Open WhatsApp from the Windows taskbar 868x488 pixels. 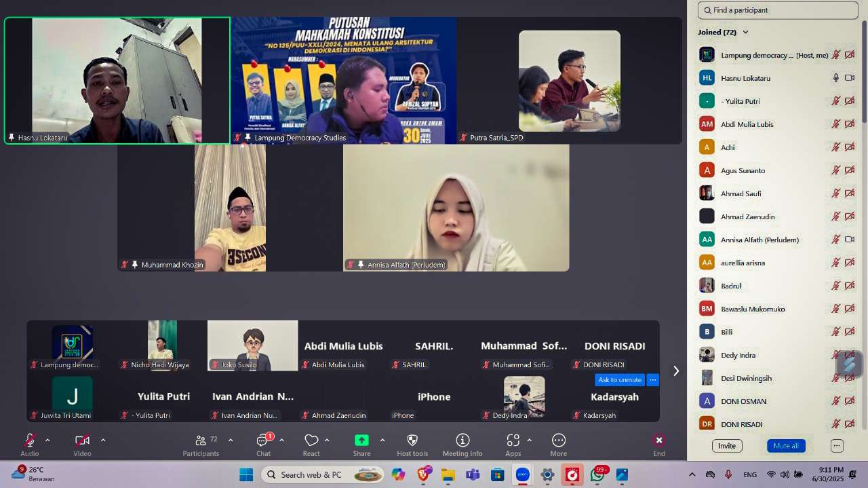597,474
